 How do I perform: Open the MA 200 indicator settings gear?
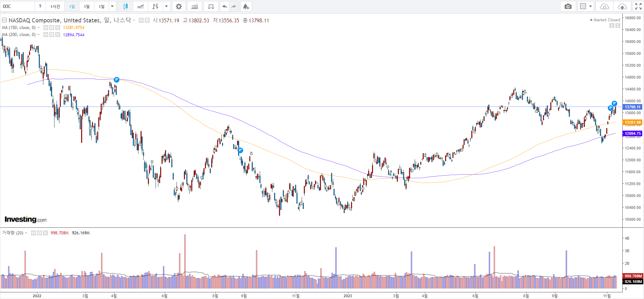(x=52, y=35)
